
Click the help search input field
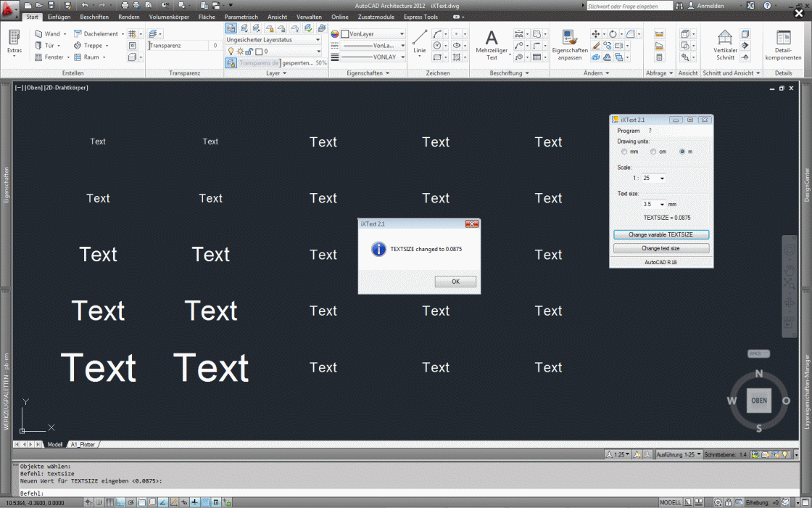(629, 6)
